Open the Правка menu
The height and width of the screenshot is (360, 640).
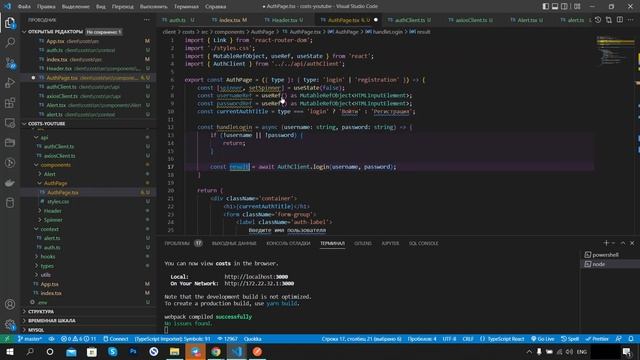tap(46, 7)
